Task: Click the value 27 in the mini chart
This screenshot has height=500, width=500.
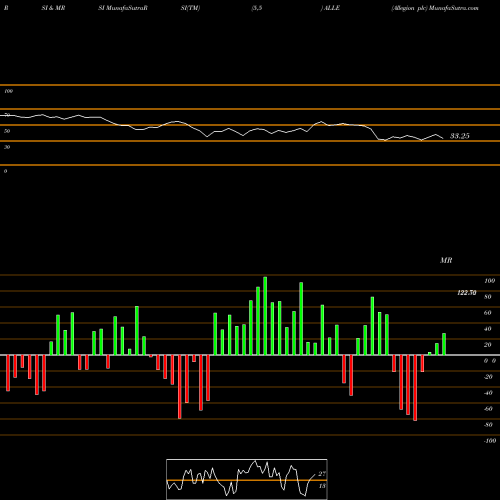Action: click(322, 474)
